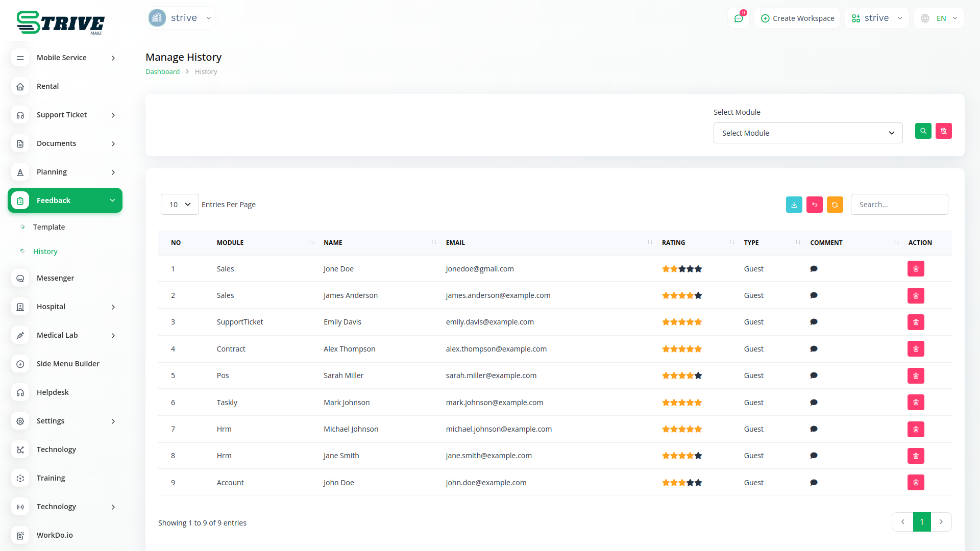Go to the Dashboard breadcrumb link

(162, 72)
